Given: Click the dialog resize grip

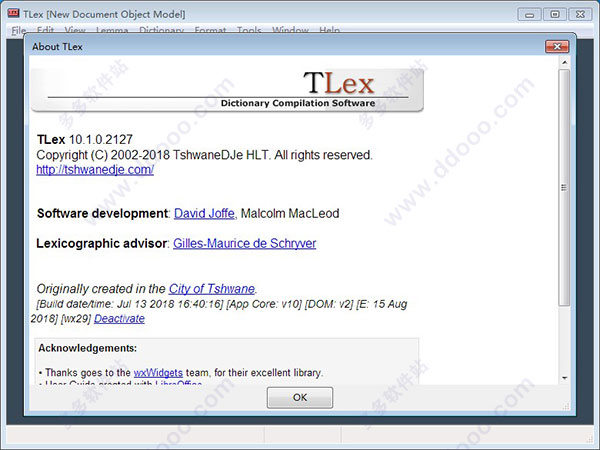Looking at the screenshot, I should coord(566,406).
